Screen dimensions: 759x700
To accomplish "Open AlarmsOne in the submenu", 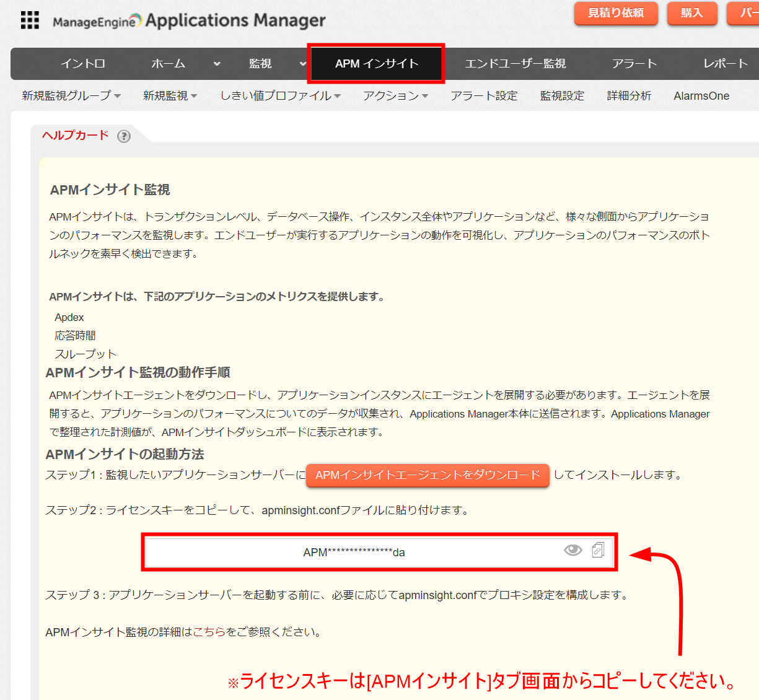I will (x=701, y=96).
